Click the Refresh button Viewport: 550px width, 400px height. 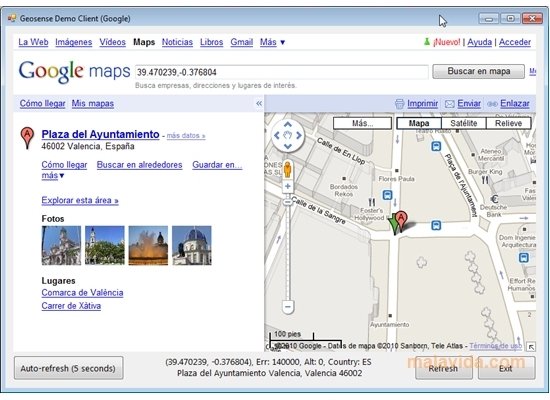443,368
